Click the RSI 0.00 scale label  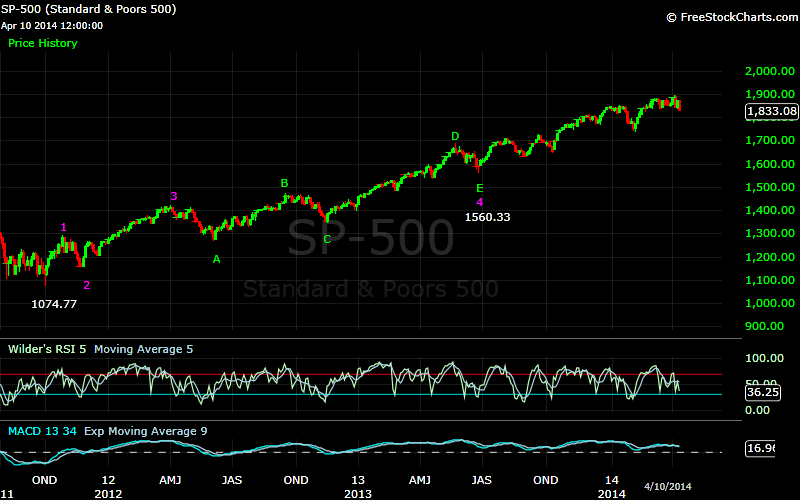click(x=758, y=410)
